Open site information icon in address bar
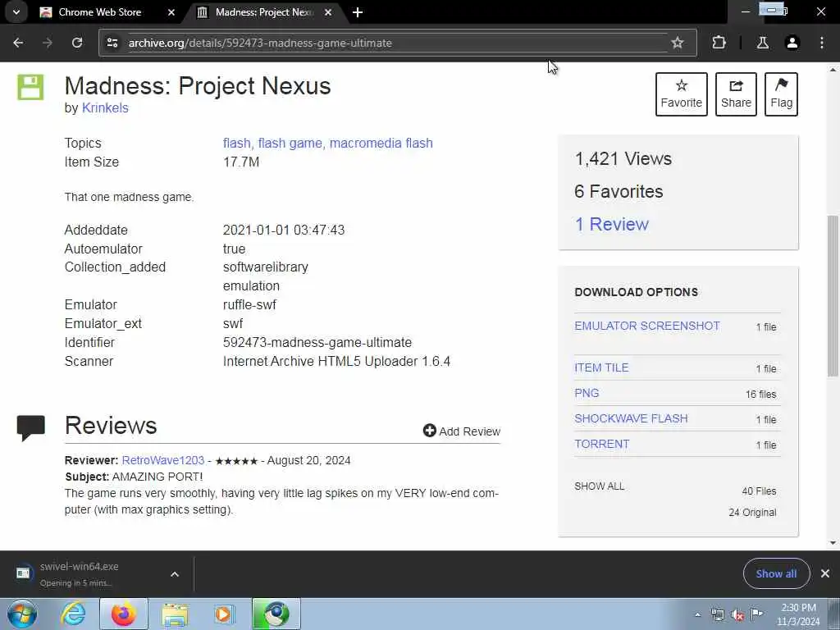 pos(112,43)
